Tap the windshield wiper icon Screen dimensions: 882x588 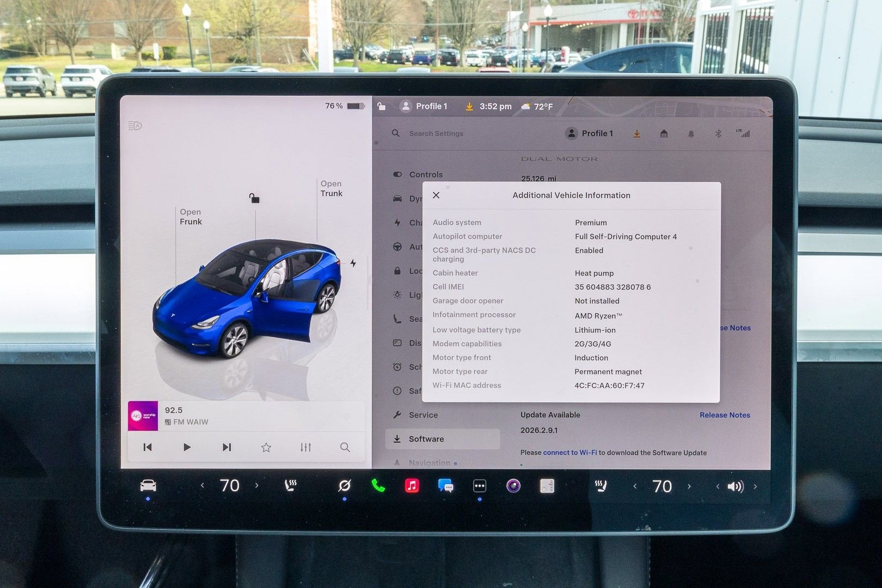click(x=344, y=486)
